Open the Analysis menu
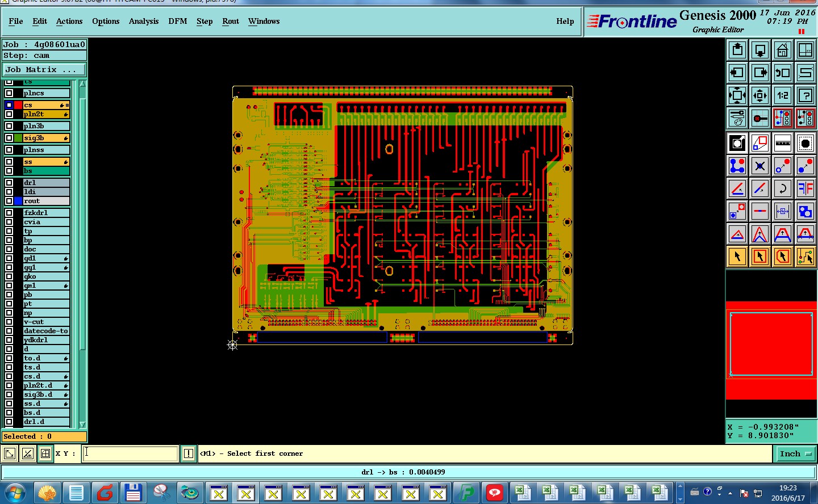 tap(144, 21)
